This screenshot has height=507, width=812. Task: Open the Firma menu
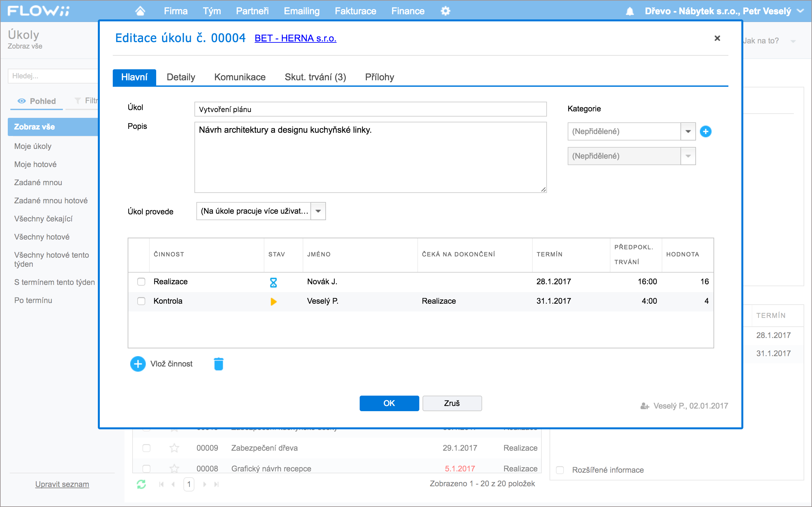(x=176, y=11)
